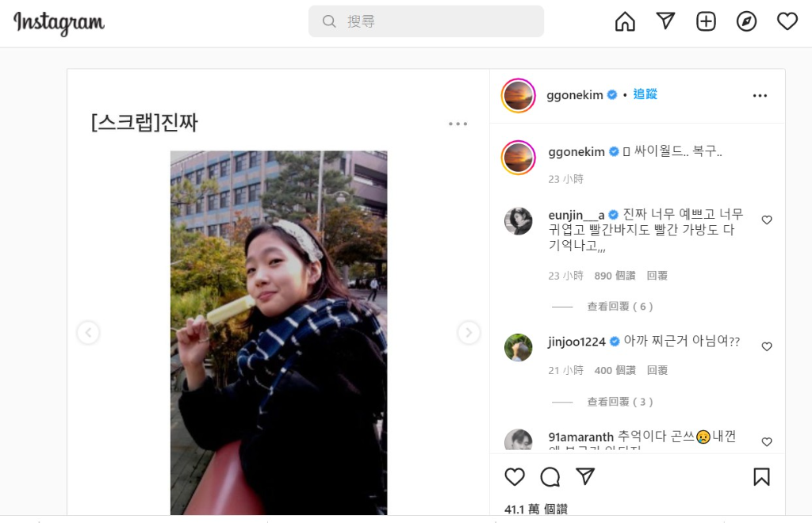Image resolution: width=812 pixels, height=523 pixels.
Task: Go to the Instagram home feed icon
Action: coord(625,21)
